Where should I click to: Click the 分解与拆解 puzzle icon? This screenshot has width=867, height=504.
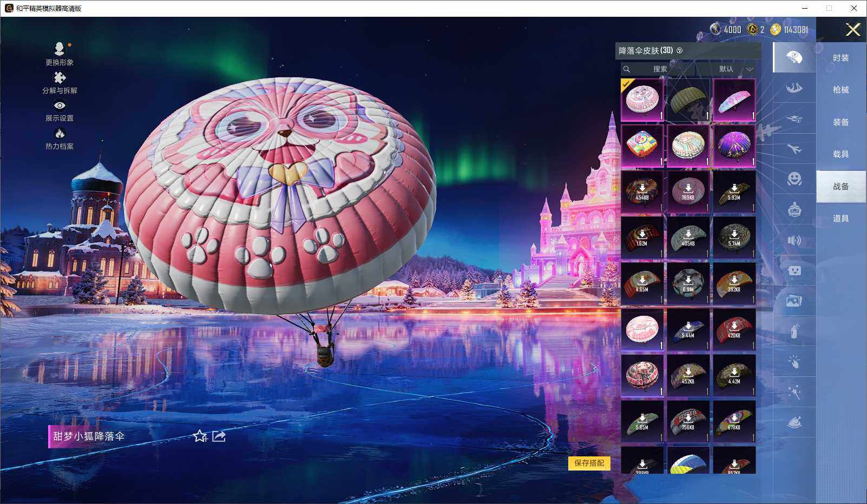pyautogui.click(x=60, y=77)
